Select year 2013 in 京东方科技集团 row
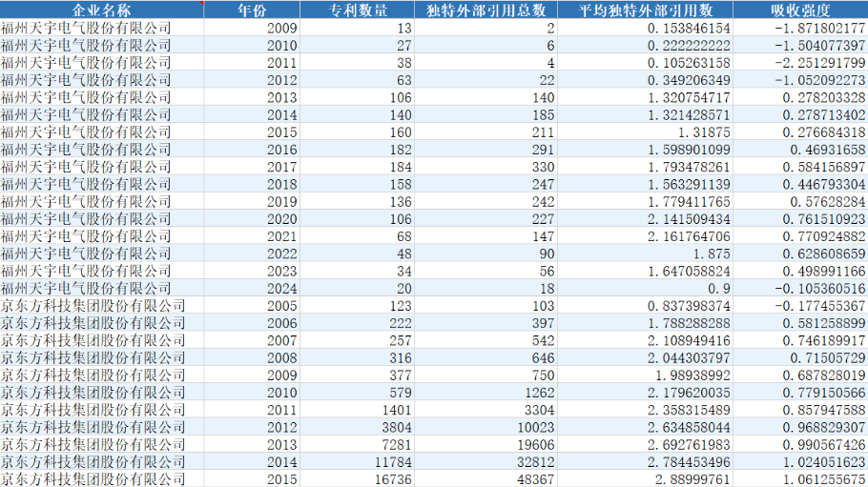 pyautogui.click(x=252, y=444)
